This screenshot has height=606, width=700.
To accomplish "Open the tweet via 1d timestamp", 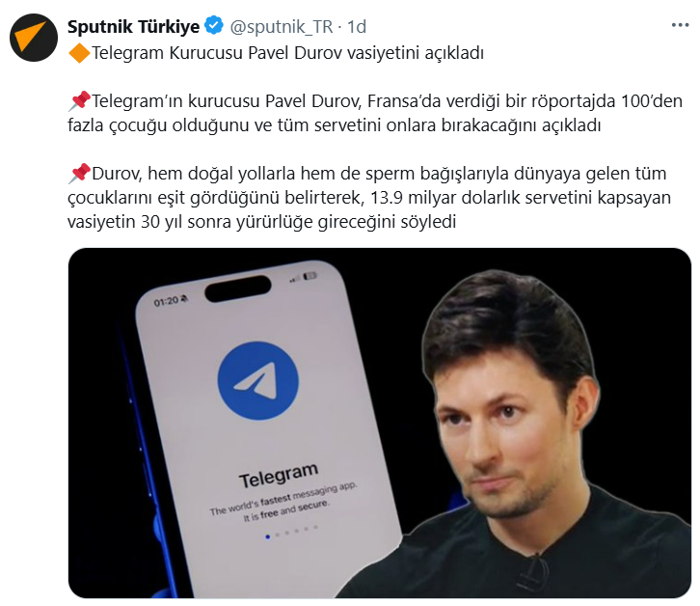I will click(357, 27).
